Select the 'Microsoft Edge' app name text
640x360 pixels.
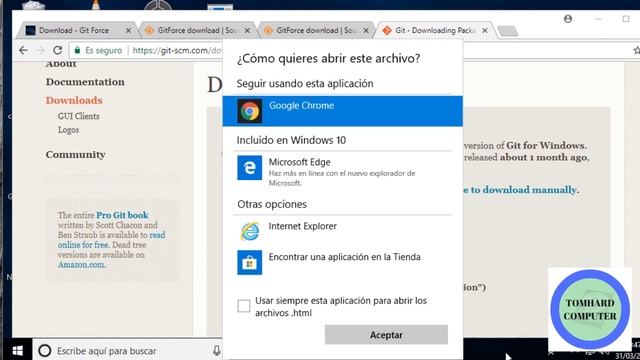click(299, 162)
